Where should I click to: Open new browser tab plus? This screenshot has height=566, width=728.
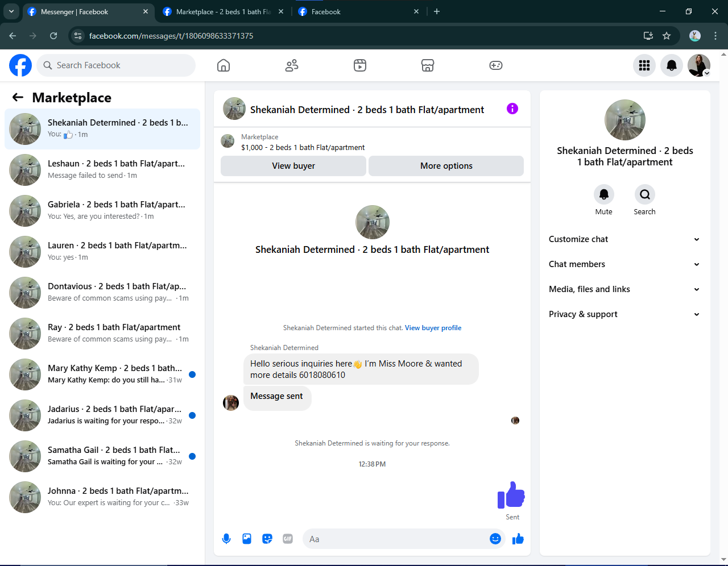click(x=437, y=11)
